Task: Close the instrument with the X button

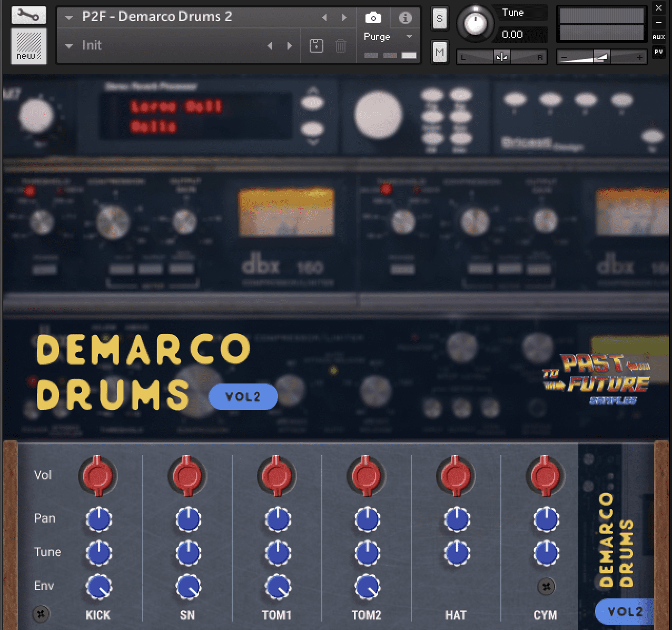Action: (658, 8)
